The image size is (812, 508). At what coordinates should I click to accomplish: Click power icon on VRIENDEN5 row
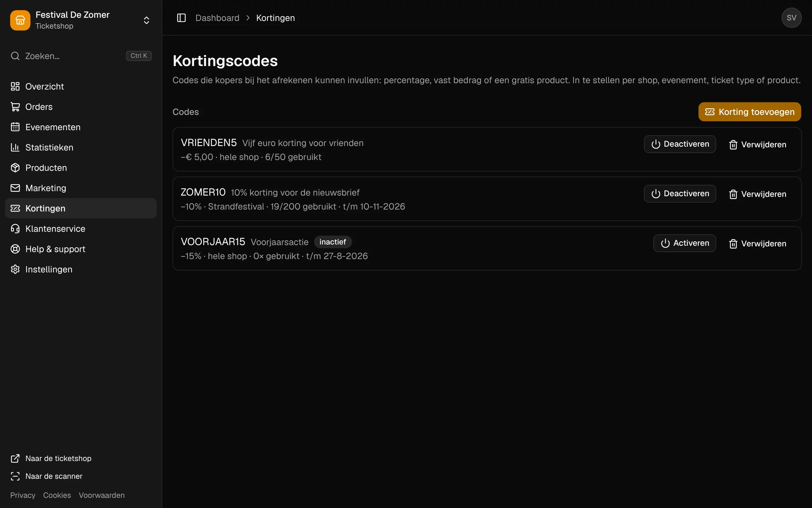point(656,144)
